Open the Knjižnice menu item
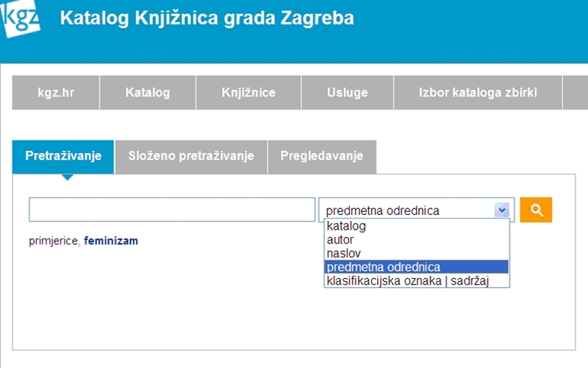Viewport: 588px width, 368px height. pos(248,93)
